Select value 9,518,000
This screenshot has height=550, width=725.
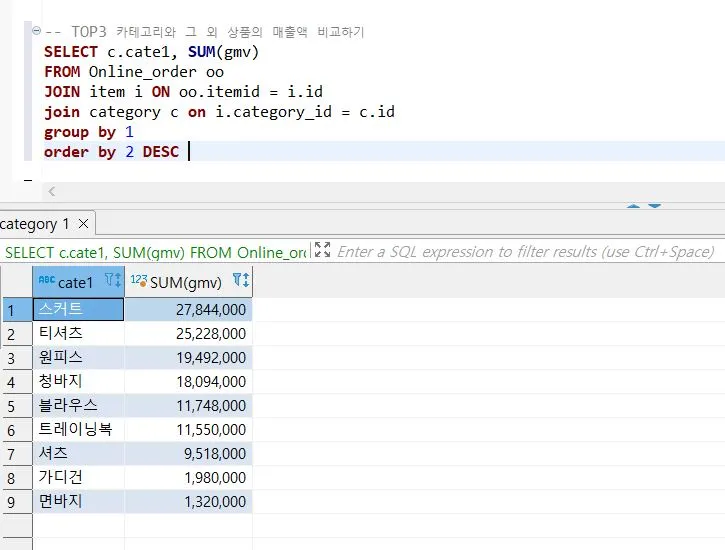[x=188, y=453]
